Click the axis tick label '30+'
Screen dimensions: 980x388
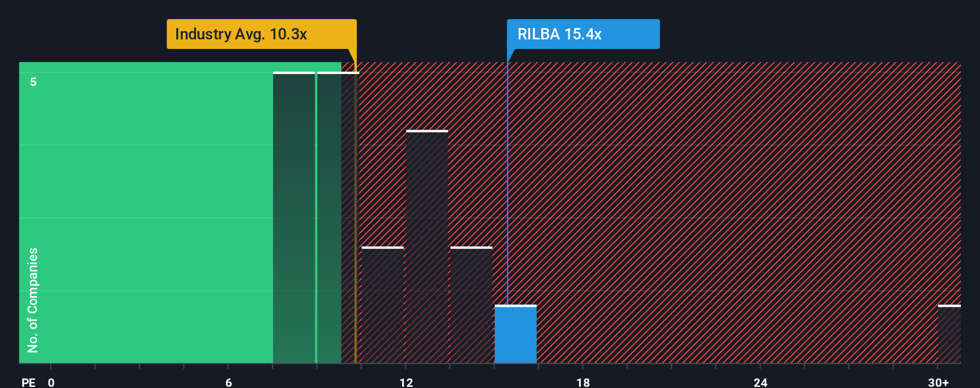pos(938,383)
